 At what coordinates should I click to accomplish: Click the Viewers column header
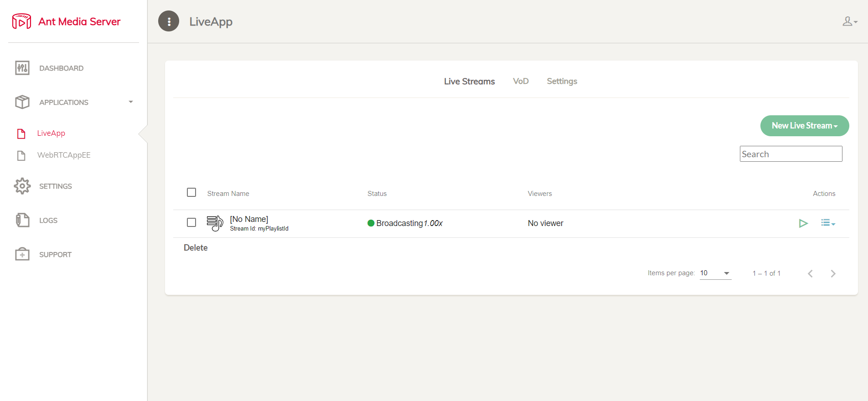pyautogui.click(x=540, y=194)
